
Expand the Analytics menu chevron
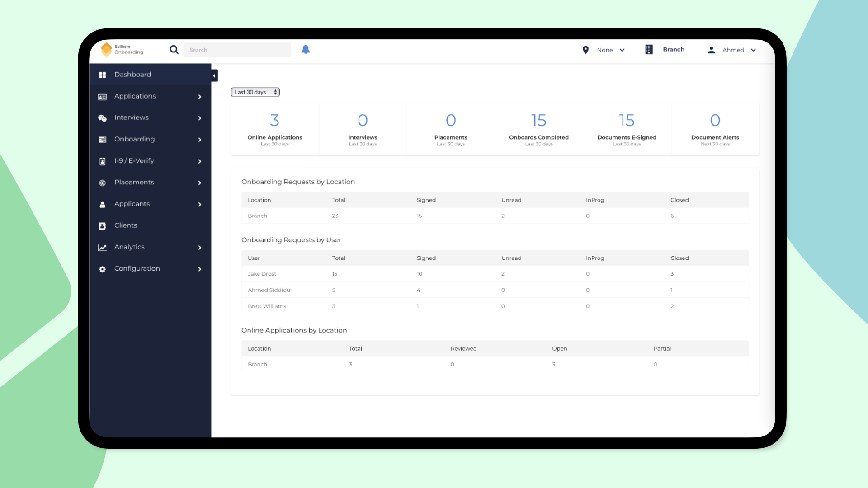pos(200,248)
